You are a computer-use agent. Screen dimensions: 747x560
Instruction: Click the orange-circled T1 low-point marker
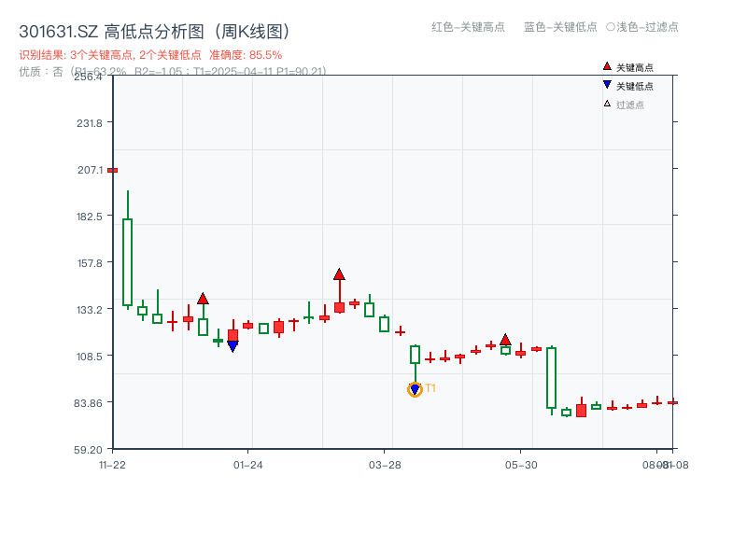click(416, 389)
